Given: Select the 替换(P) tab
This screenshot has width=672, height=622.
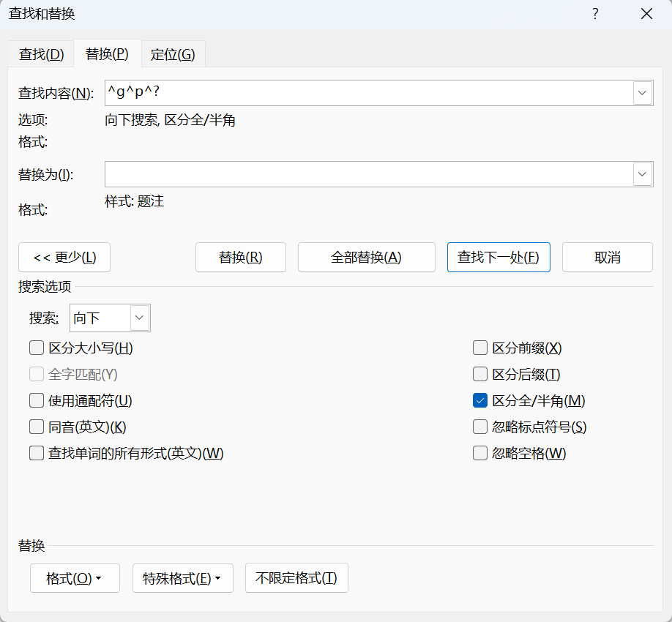Looking at the screenshot, I should pos(107,53).
